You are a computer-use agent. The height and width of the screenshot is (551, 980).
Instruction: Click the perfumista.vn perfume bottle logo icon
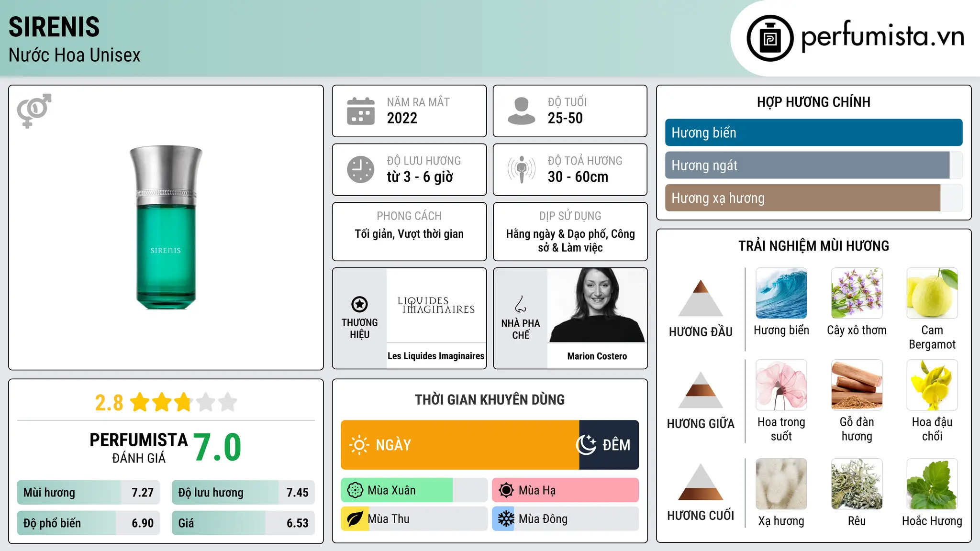click(x=770, y=38)
